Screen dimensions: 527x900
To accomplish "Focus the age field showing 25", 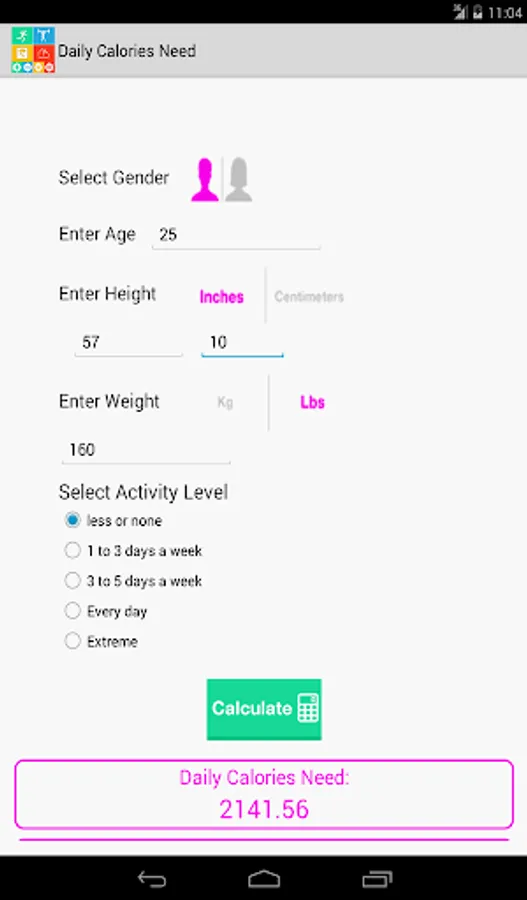I will 236,235.
